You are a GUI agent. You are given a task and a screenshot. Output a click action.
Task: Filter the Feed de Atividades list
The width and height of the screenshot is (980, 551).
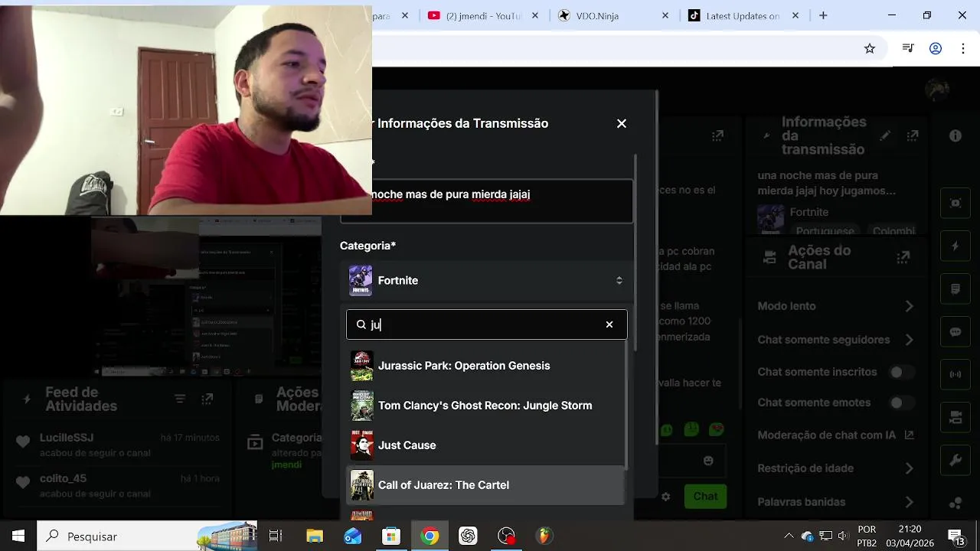(x=180, y=399)
